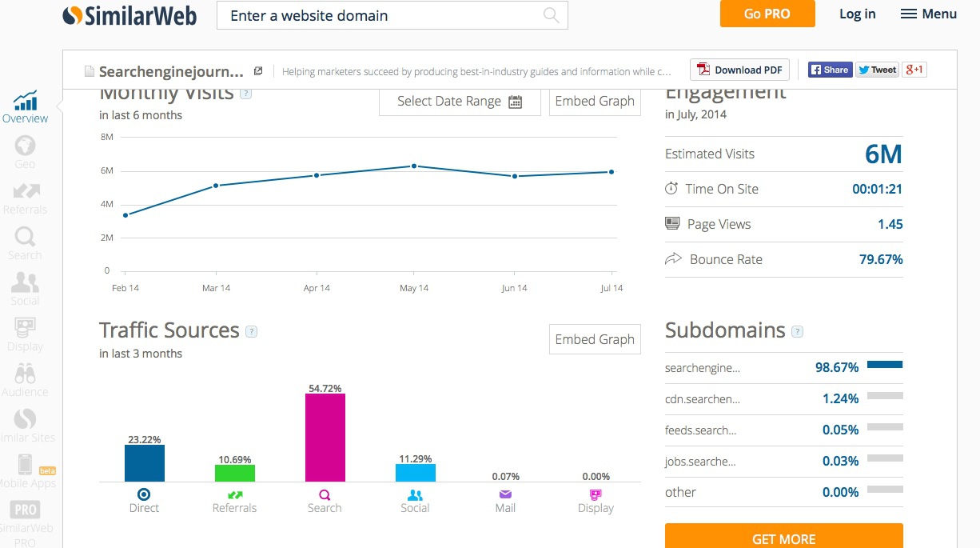Click the Direct traffic source icon
The height and width of the screenshot is (548, 980).
tap(144, 494)
